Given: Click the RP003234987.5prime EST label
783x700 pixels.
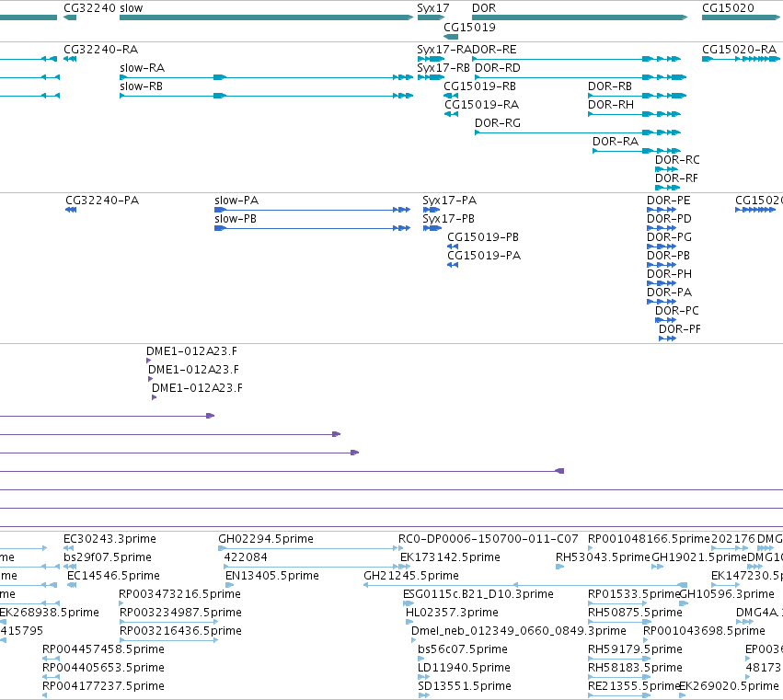Looking at the screenshot, I should pos(180,614).
